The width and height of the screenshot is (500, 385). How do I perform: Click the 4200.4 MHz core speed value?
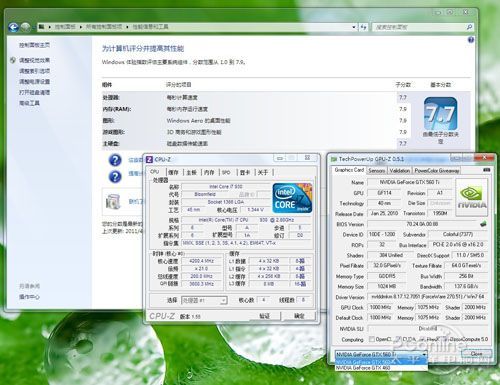tap(201, 261)
